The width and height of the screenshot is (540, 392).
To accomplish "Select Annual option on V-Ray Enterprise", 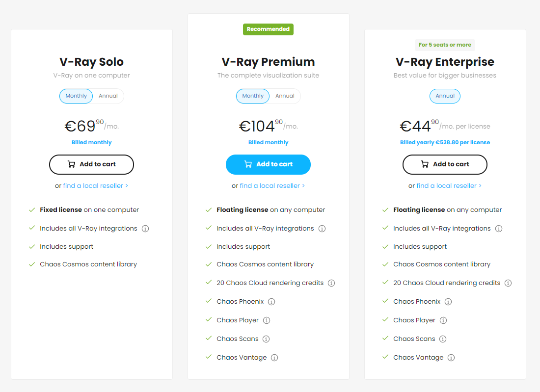I will (x=445, y=96).
